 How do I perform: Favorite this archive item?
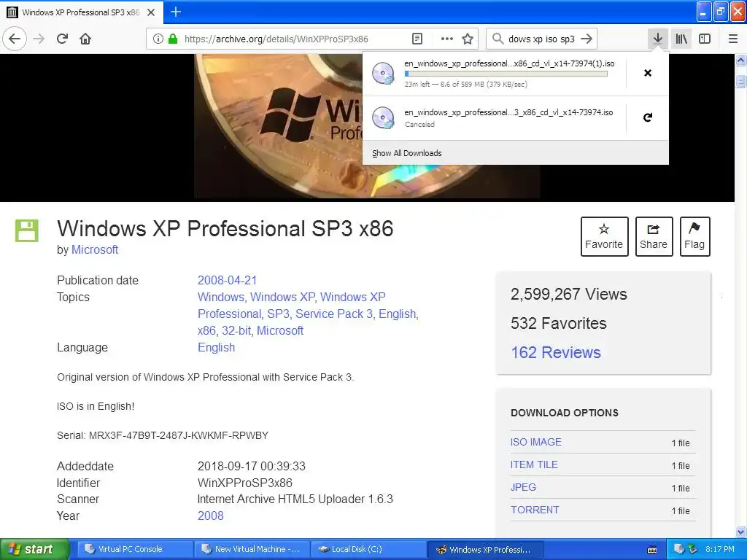coord(604,237)
